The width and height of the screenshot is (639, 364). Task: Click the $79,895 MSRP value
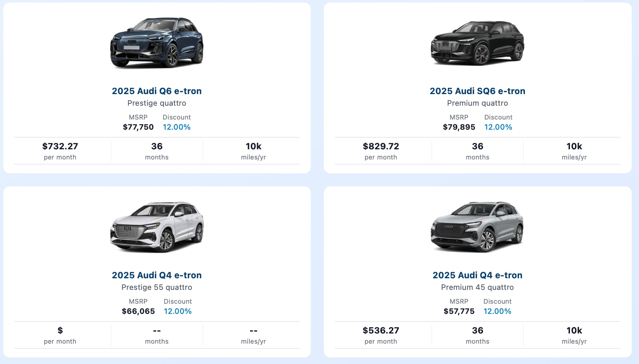point(459,127)
